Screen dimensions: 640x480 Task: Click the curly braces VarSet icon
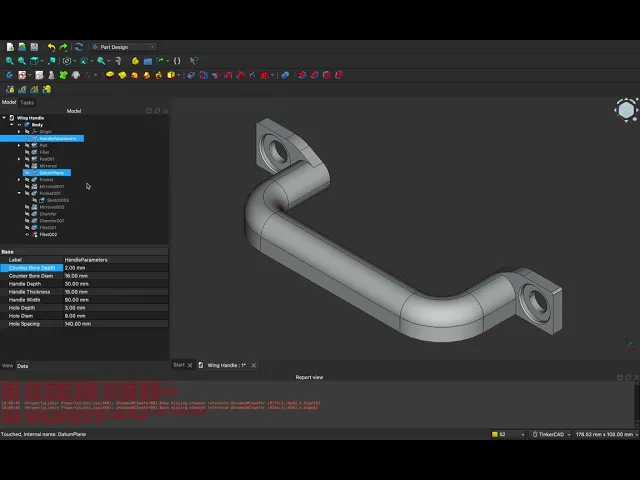(x=177, y=61)
